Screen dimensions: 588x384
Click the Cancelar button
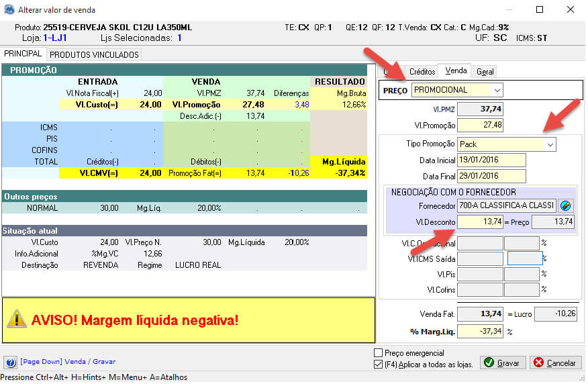click(555, 363)
